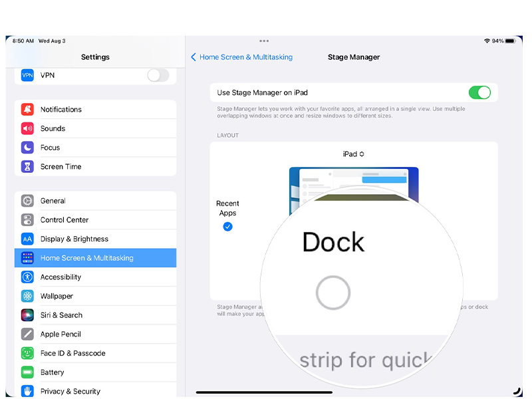532x399 pixels.
Task: Enable the Dock layout option circle
Action: [x=333, y=293]
